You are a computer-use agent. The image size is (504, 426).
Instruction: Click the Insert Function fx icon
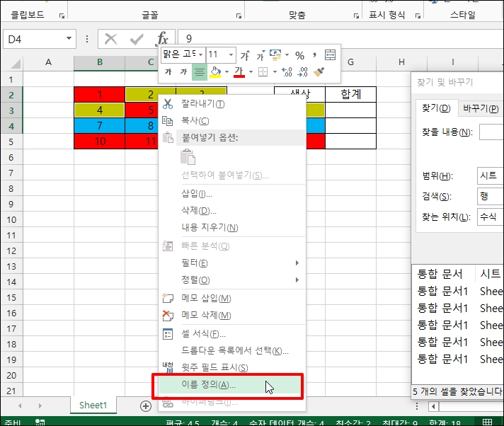[163, 39]
